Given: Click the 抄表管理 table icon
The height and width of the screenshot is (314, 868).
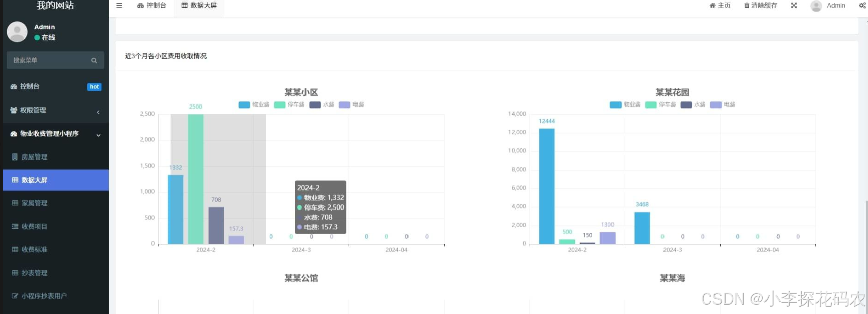Looking at the screenshot, I should pos(15,273).
